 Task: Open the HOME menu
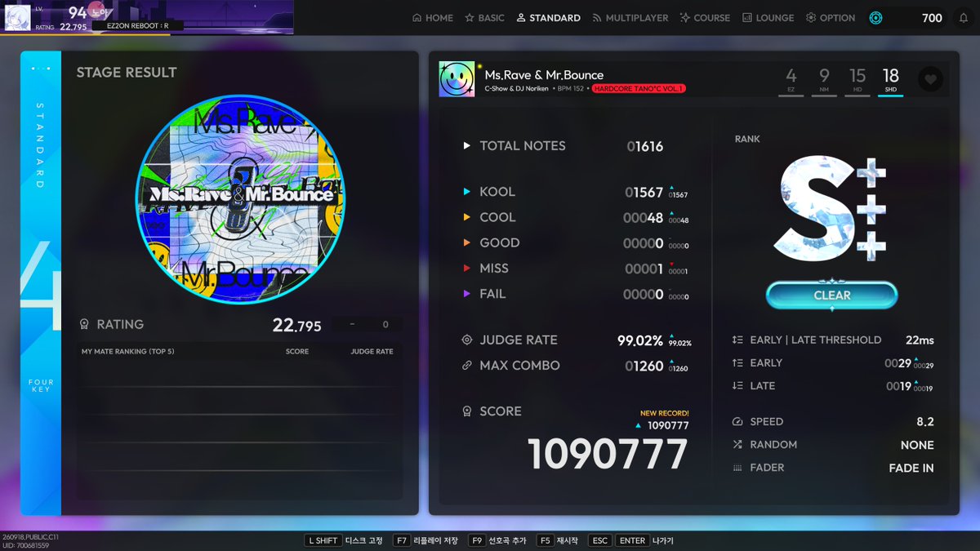tap(433, 18)
